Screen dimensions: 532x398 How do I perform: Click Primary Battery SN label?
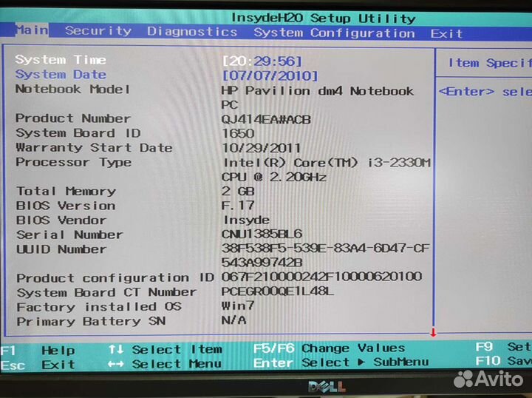(x=92, y=321)
